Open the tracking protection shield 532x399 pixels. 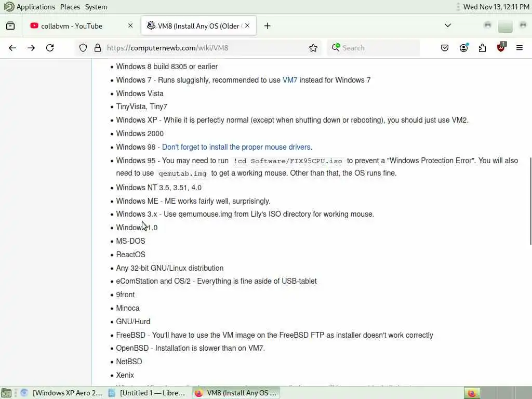click(x=83, y=48)
